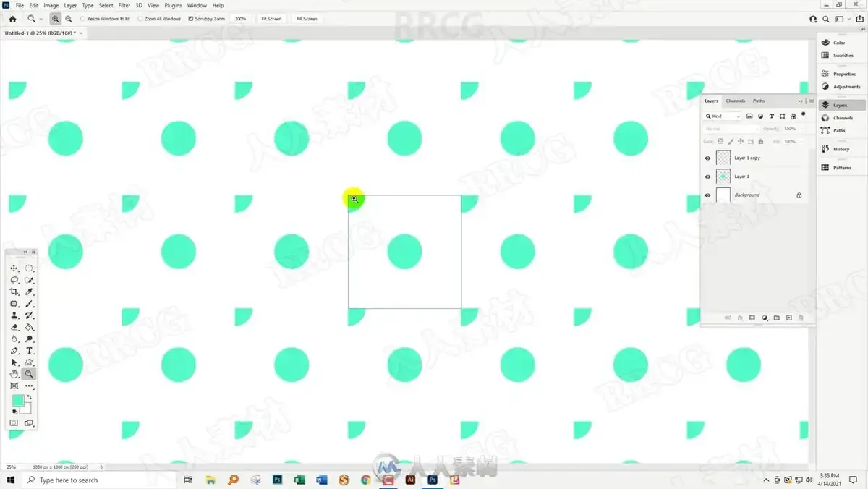Select the Horizontal Type tool
Image resolution: width=868 pixels, height=489 pixels.
[x=29, y=351]
